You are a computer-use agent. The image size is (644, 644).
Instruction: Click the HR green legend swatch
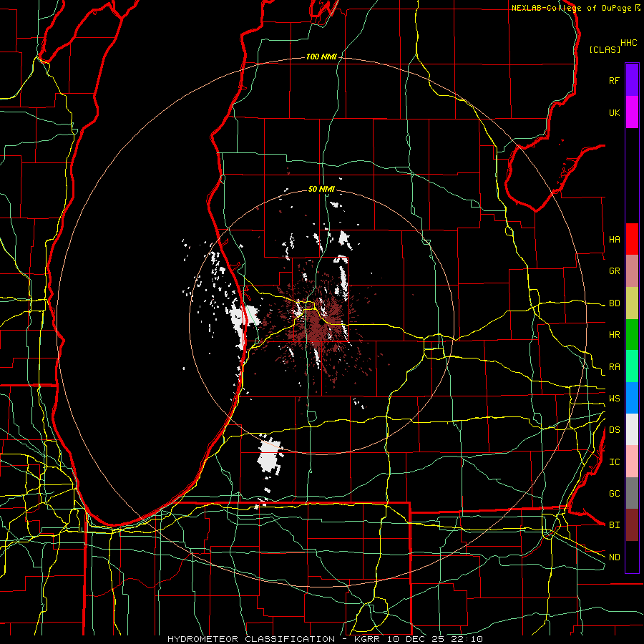pyautogui.click(x=632, y=335)
